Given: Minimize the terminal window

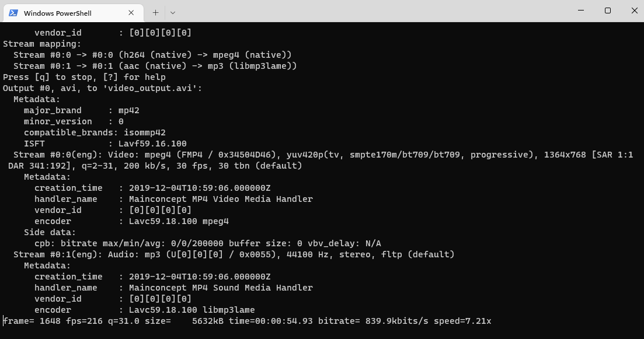Looking at the screenshot, I should tap(581, 11).
